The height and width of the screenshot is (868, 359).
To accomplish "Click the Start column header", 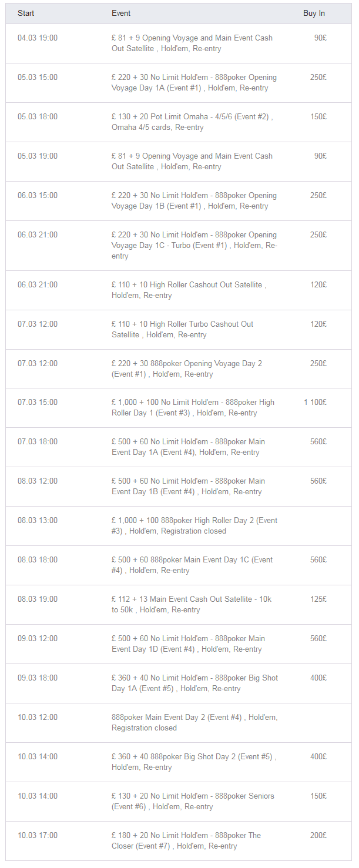I will coord(26,13).
